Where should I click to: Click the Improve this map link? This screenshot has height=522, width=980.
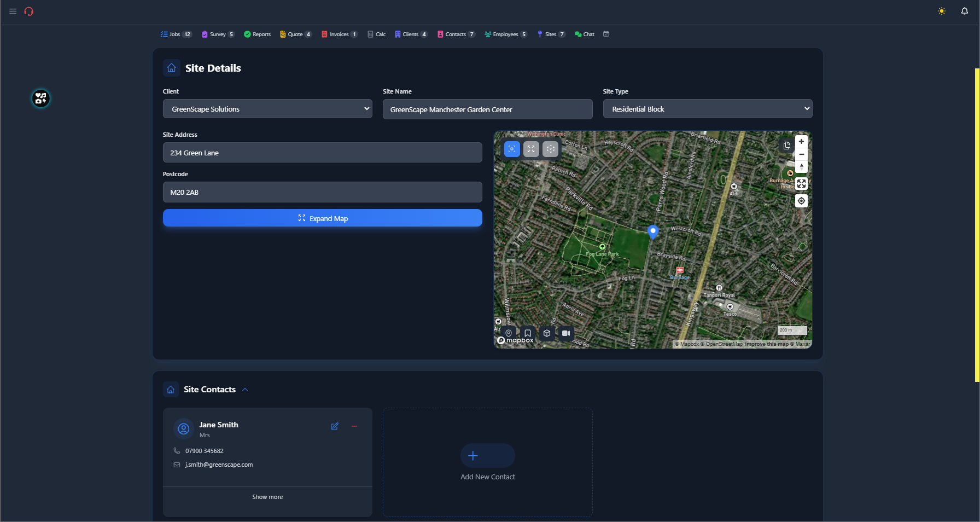[x=767, y=344]
